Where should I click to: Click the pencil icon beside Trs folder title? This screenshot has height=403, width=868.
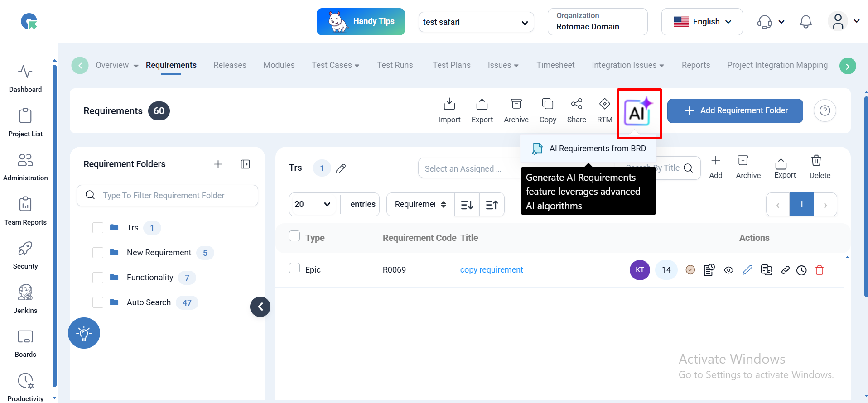341,168
